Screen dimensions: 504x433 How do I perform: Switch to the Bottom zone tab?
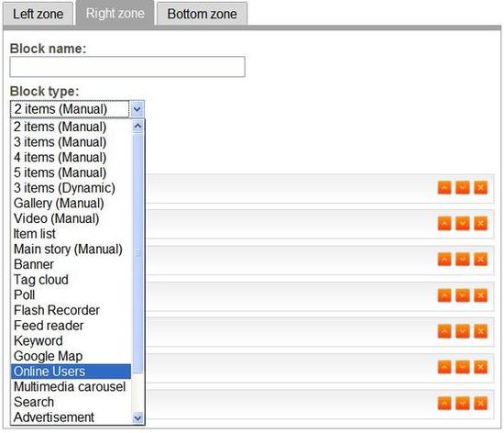coord(202,14)
